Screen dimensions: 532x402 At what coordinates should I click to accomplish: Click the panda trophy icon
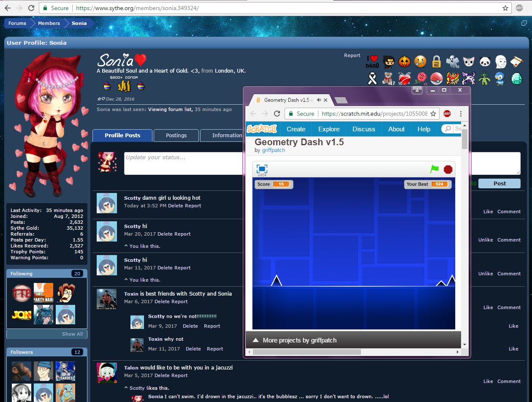[485, 62]
